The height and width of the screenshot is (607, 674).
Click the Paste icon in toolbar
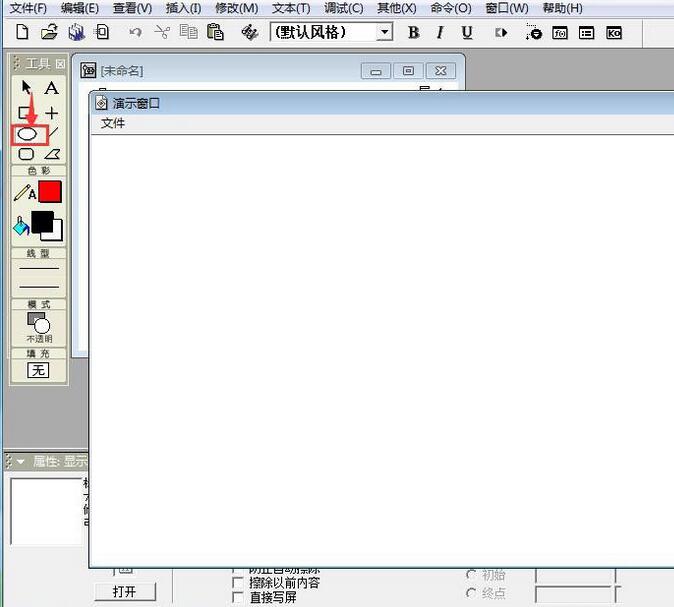pos(215,32)
